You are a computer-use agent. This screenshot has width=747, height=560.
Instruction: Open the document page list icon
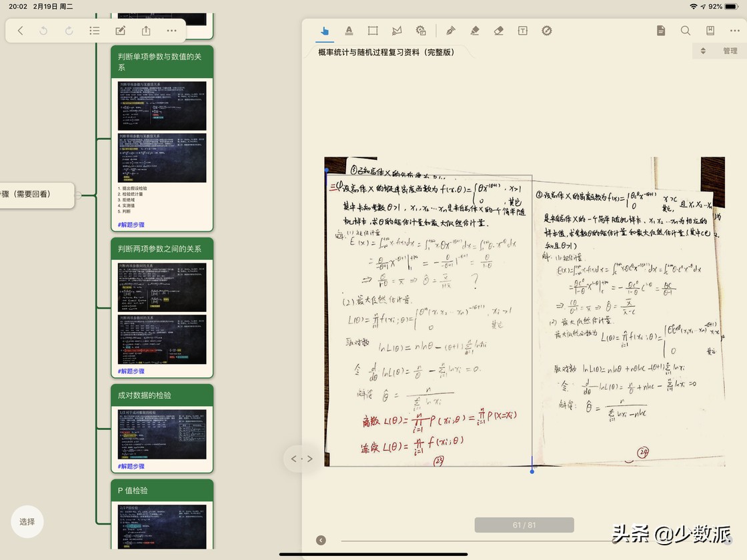(661, 31)
